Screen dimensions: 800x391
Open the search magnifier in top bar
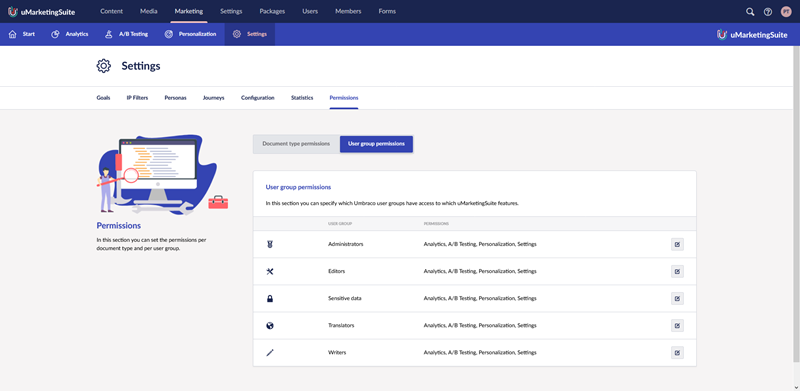750,11
